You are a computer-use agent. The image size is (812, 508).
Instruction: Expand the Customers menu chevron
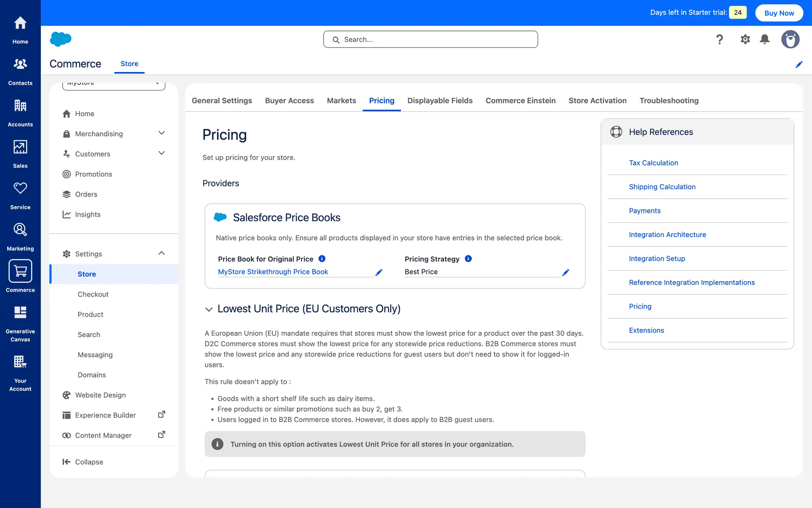(162, 153)
